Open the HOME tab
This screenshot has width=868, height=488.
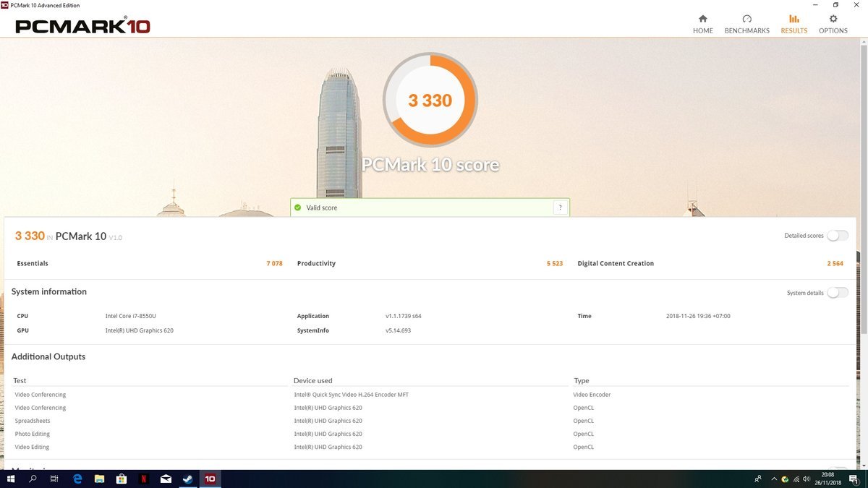click(702, 24)
